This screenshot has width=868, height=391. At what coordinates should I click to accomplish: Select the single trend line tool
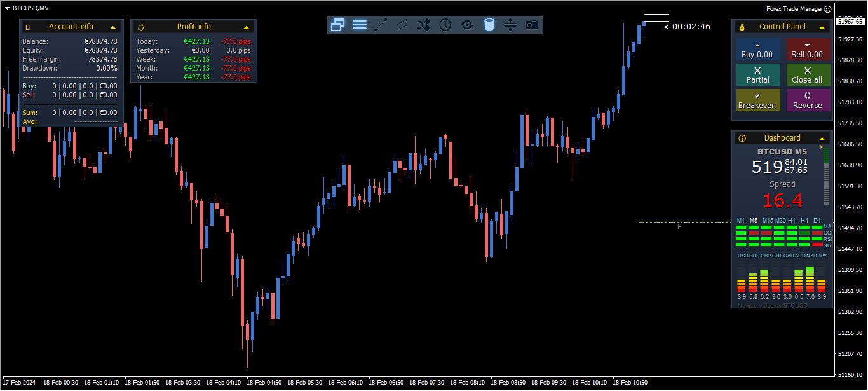(x=381, y=25)
